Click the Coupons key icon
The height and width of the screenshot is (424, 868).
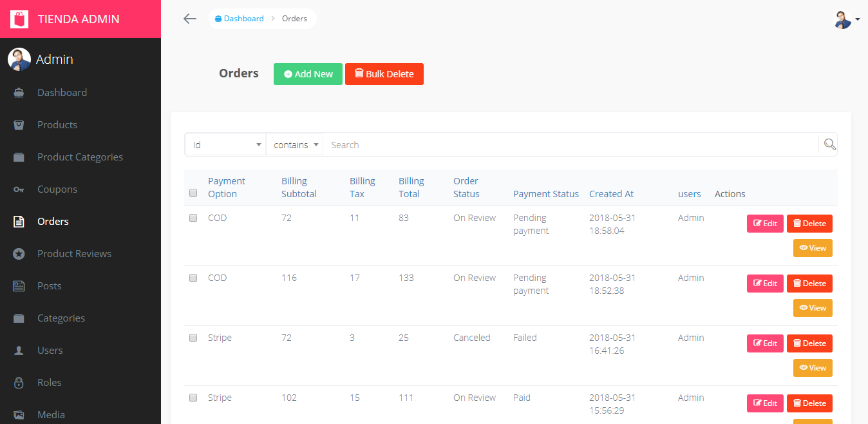coord(19,189)
